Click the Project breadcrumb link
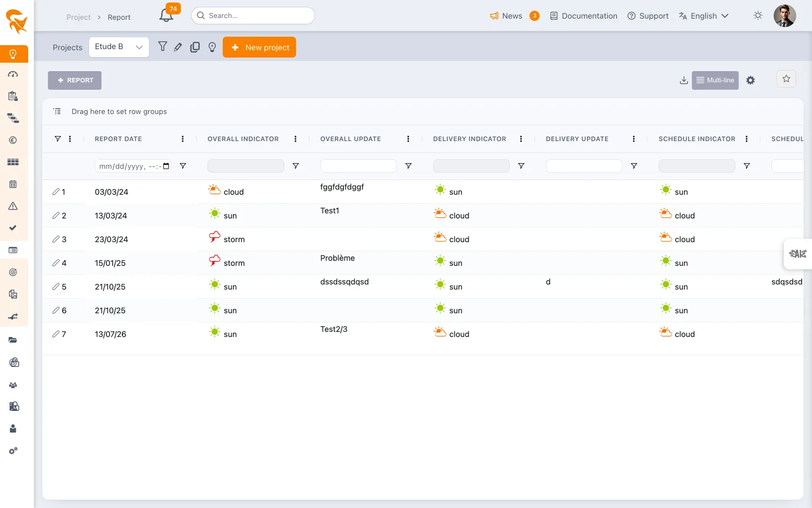Viewport: 812px width, 508px height. pyautogui.click(x=78, y=17)
